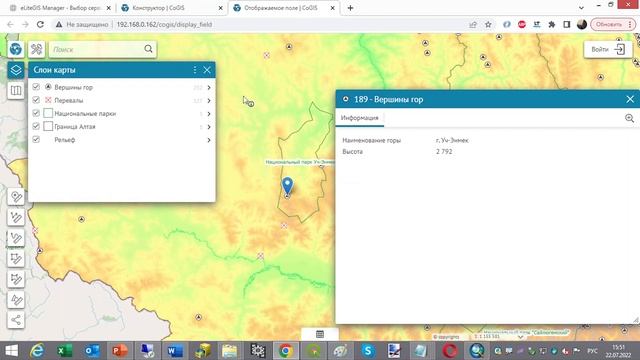Viewport: 640px width, 360px height.
Task: Toggle the Рельеф layer checkbox
Action: pyautogui.click(x=36, y=140)
